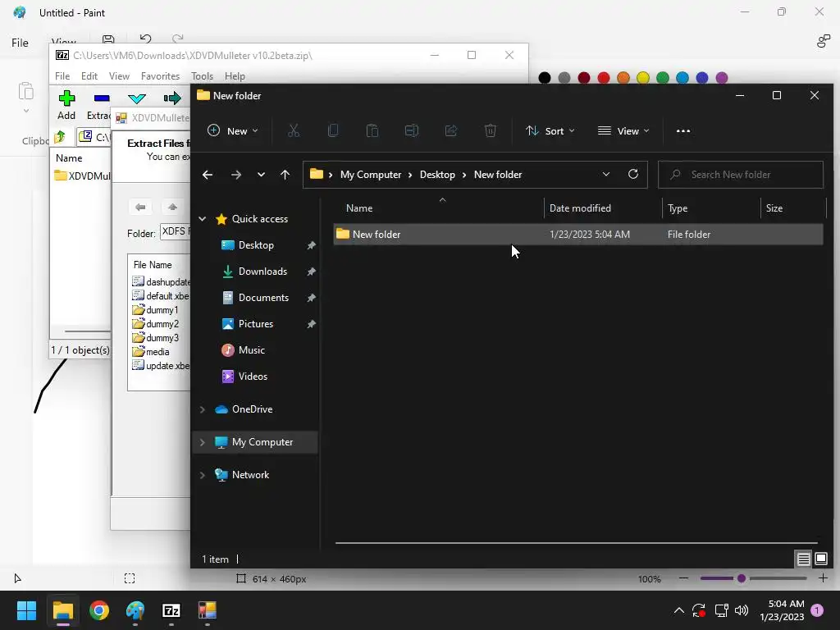Click the blue Extract icon in 7-Zip
The height and width of the screenshot is (630, 840).
(102, 98)
